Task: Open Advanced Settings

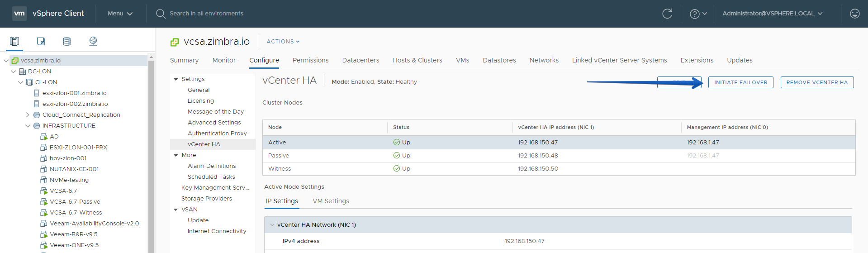Action: [x=214, y=123]
